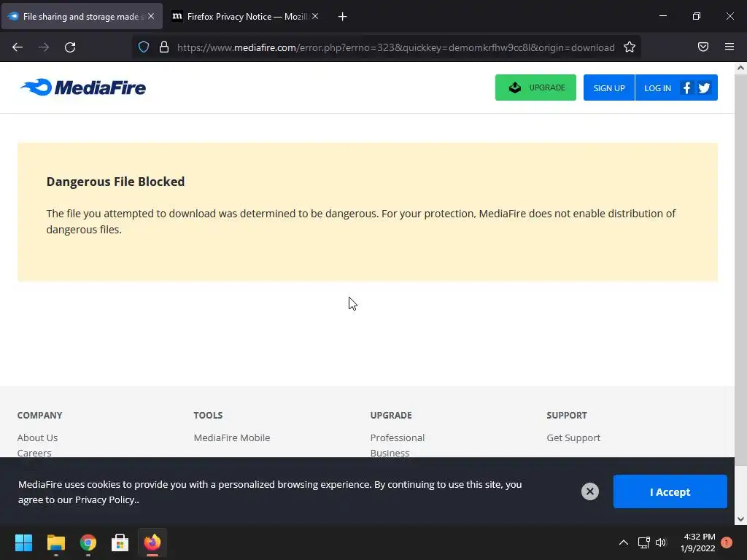Viewport: 747px width, 560px height.
Task: Open the Windows Start menu
Action: coord(23,542)
